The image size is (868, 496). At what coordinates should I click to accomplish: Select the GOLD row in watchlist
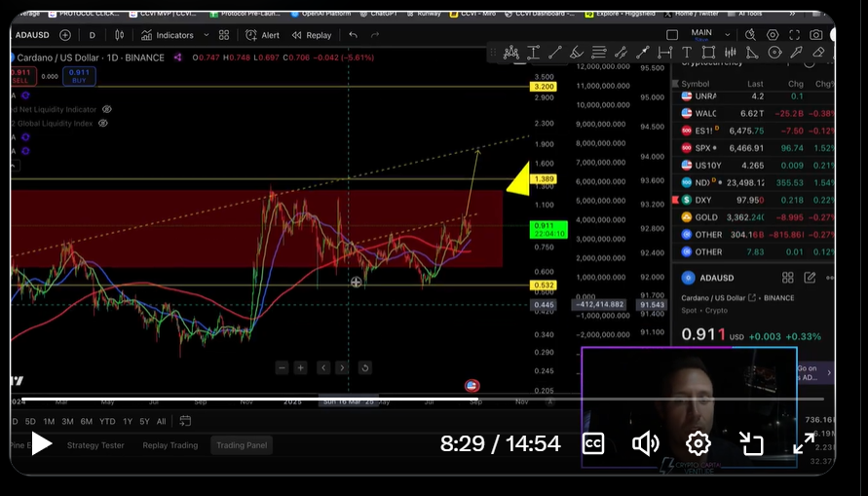[753, 217]
